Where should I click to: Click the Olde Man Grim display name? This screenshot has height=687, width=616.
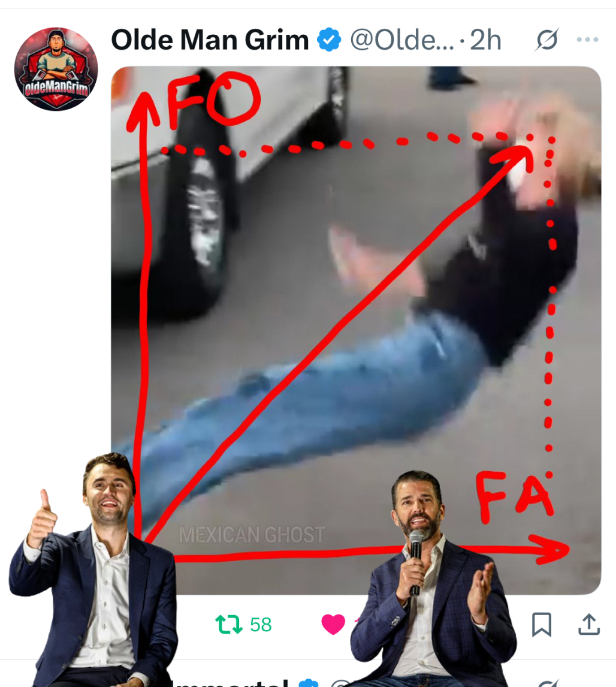pyautogui.click(x=210, y=40)
